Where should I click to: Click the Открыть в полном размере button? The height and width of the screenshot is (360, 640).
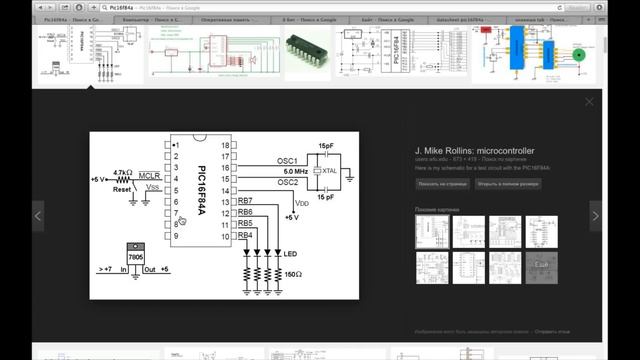[x=508, y=184]
